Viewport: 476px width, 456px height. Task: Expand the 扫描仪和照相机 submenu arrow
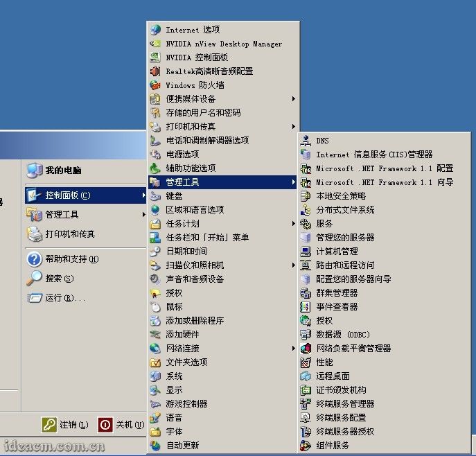coord(294,265)
